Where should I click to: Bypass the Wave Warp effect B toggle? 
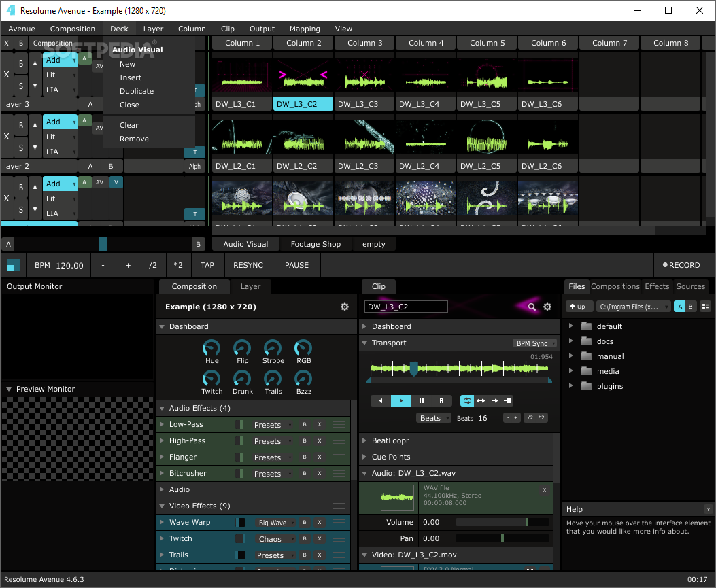click(305, 522)
